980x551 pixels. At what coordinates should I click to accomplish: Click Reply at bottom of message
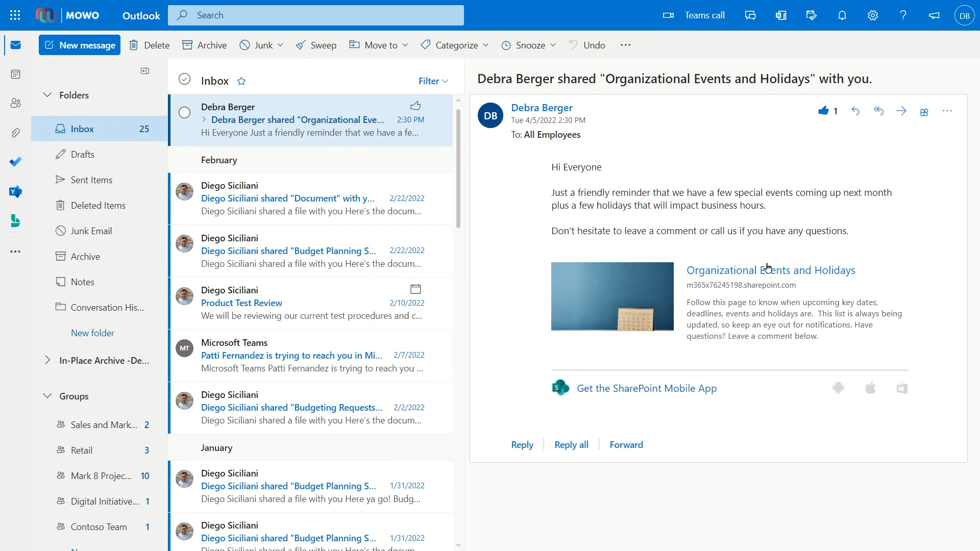pos(522,444)
